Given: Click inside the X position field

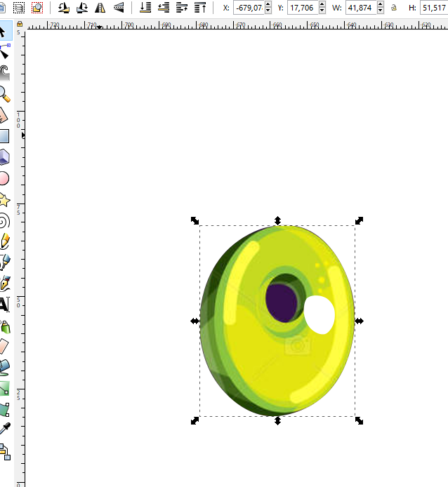Looking at the screenshot, I should click(x=249, y=8).
